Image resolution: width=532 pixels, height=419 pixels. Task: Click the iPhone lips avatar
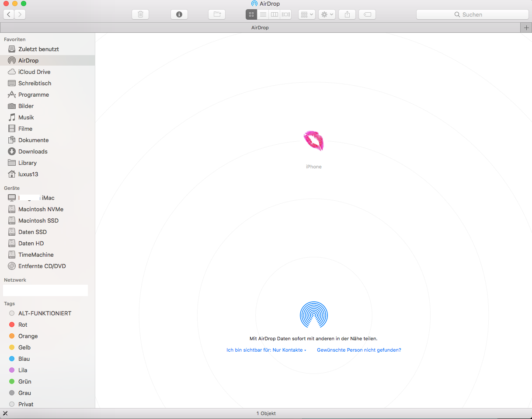(x=313, y=141)
